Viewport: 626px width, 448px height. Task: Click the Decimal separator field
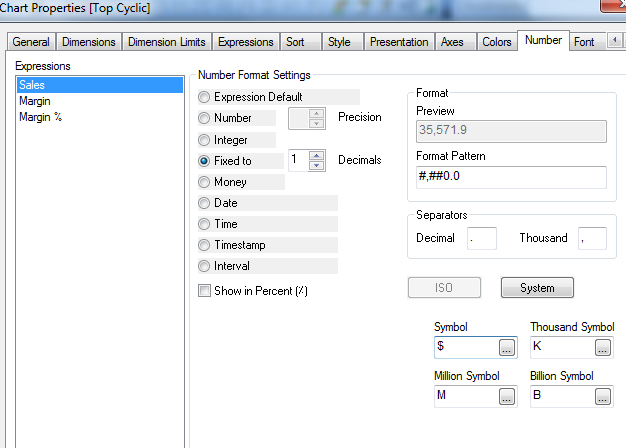(481, 238)
